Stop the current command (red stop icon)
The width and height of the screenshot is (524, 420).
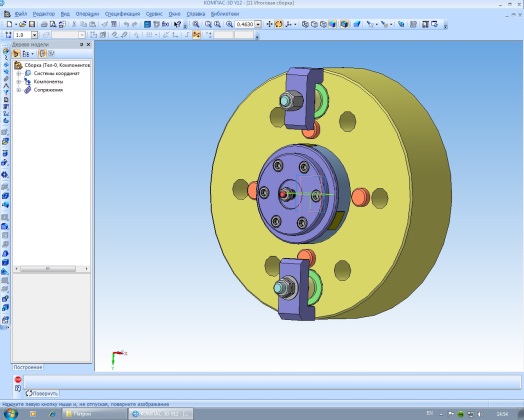coord(18,379)
